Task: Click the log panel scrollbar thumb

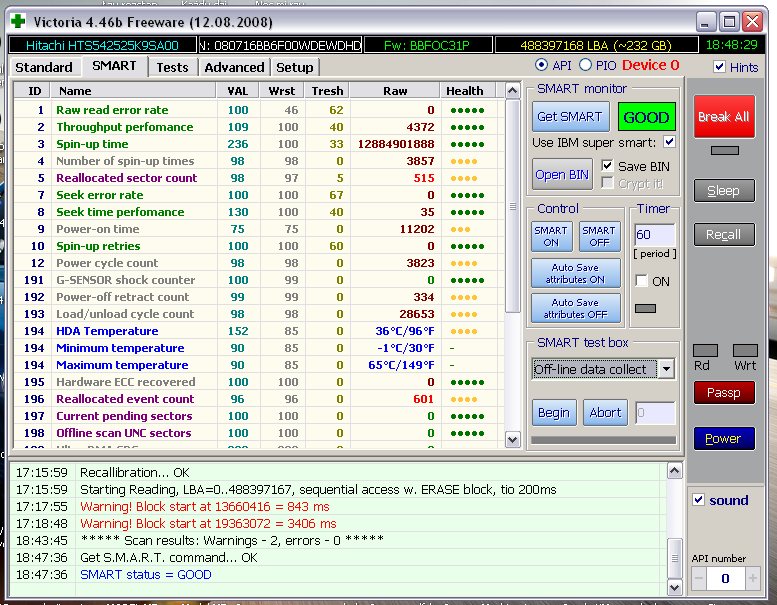Action: point(674,558)
